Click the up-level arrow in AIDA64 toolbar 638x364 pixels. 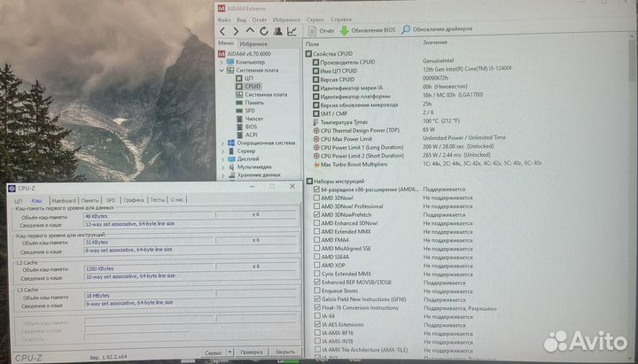pos(250,30)
